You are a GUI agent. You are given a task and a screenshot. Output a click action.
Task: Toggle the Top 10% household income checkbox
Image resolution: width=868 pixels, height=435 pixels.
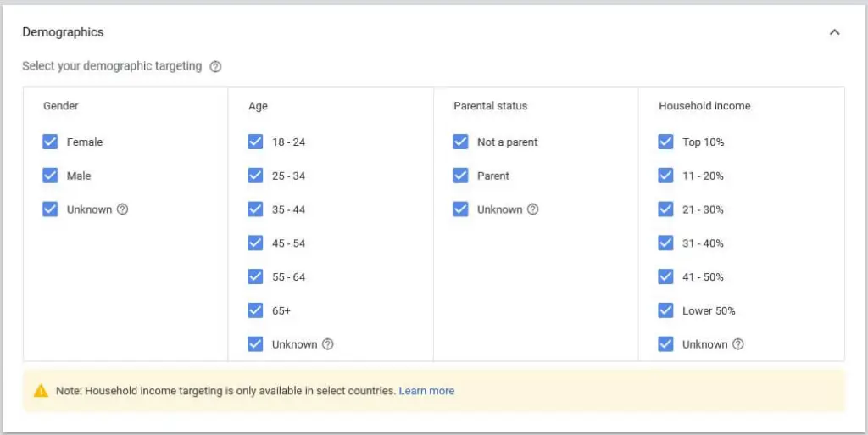[x=665, y=142]
